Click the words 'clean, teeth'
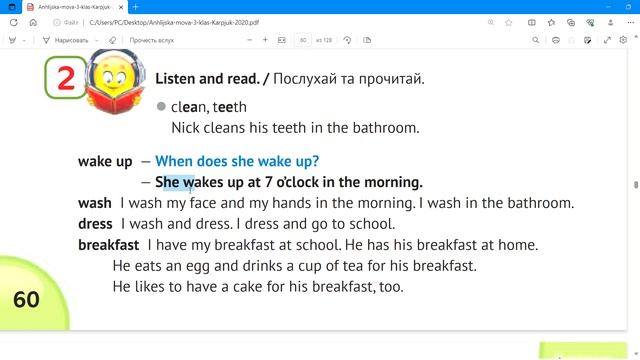This screenshot has width=640, height=360. click(209, 107)
